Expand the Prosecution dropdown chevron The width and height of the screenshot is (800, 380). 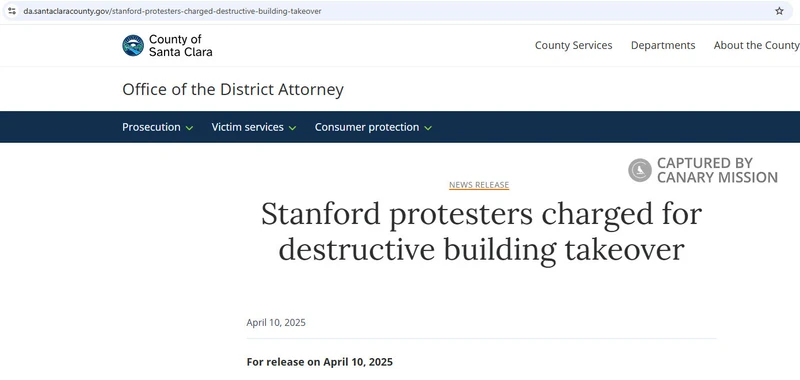pos(189,128)
